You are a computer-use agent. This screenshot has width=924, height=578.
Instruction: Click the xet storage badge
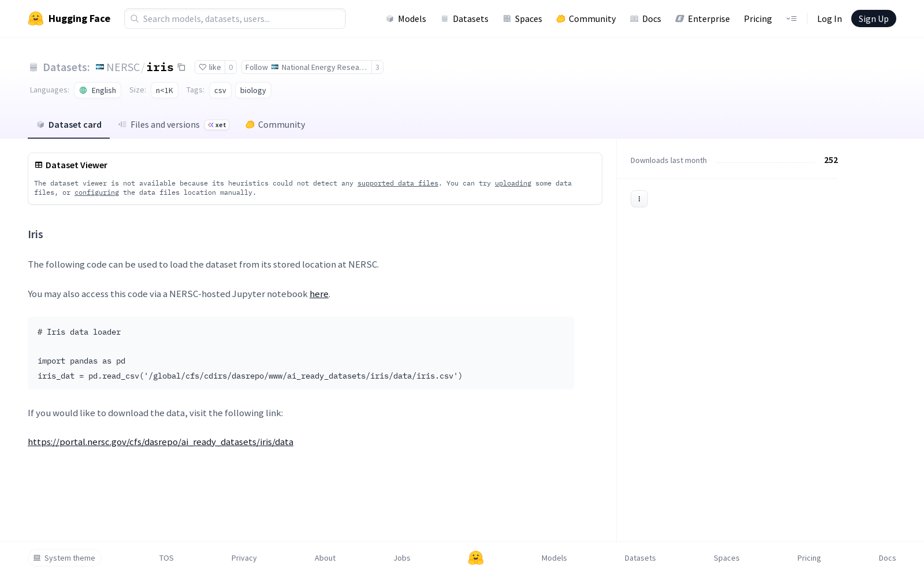pos(217,125)
